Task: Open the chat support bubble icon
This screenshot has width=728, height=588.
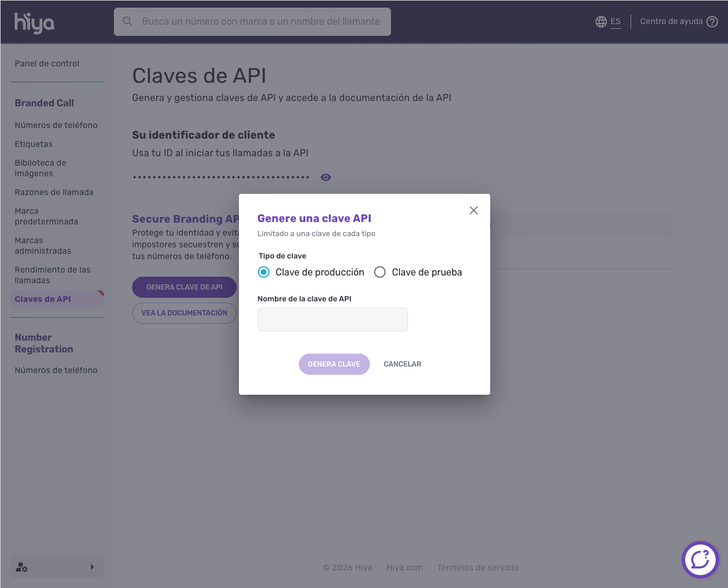Action: 700,560
